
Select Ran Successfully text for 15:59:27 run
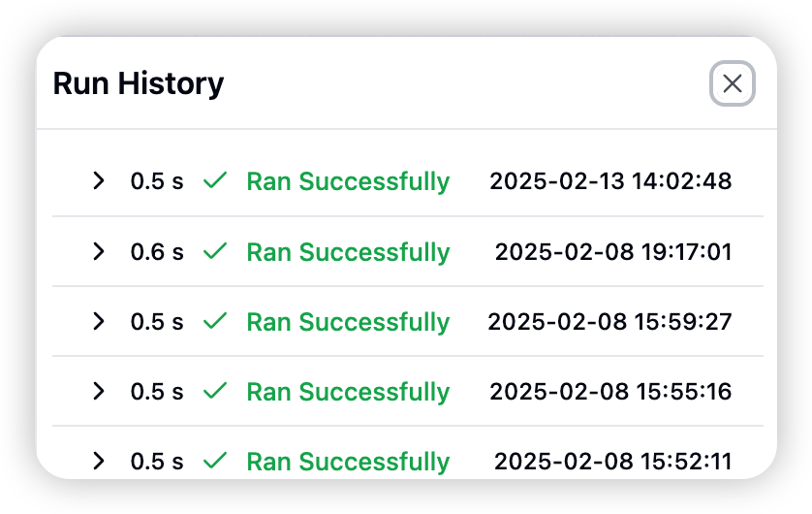coord(348,322)
